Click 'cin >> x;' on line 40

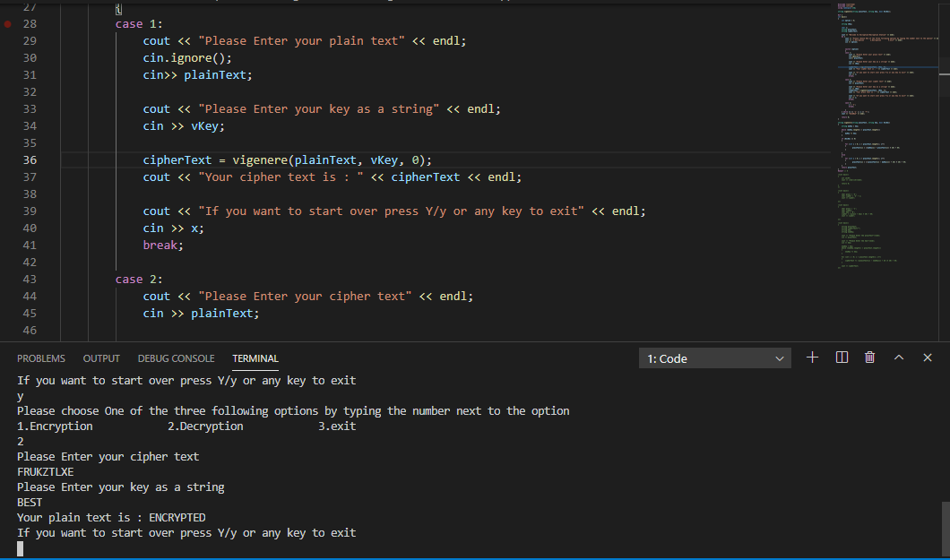tap(173, 228)
